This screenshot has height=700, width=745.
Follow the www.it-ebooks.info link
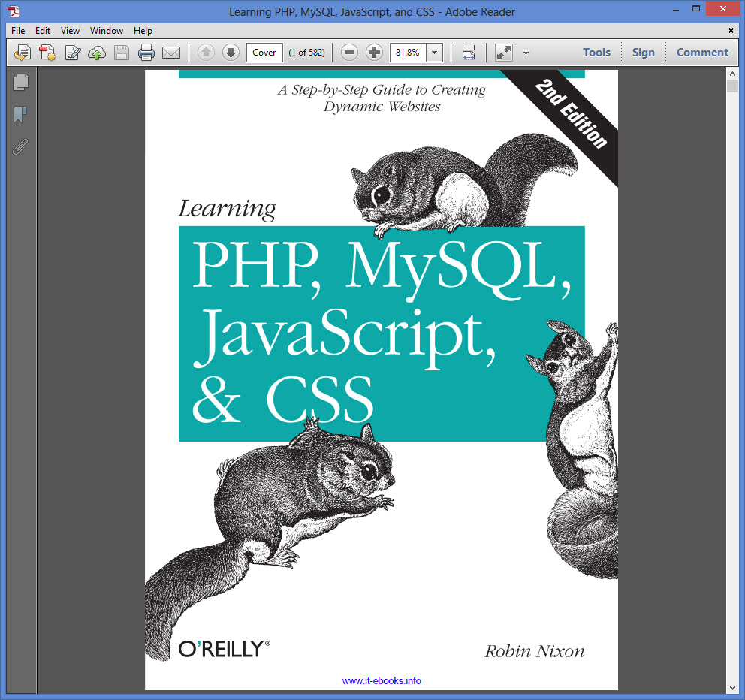coord(382,680)
